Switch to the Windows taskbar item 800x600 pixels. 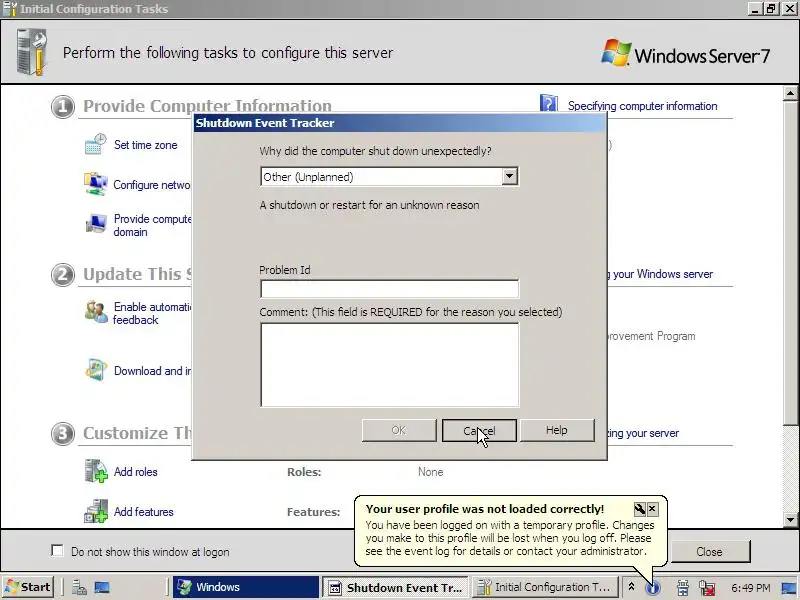click(246, 587)
